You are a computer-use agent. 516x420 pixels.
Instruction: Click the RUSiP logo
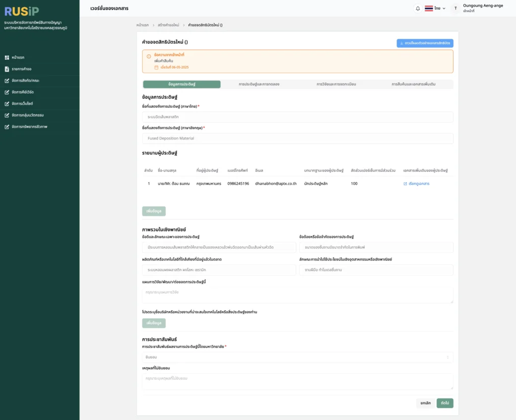pos(22,12)
